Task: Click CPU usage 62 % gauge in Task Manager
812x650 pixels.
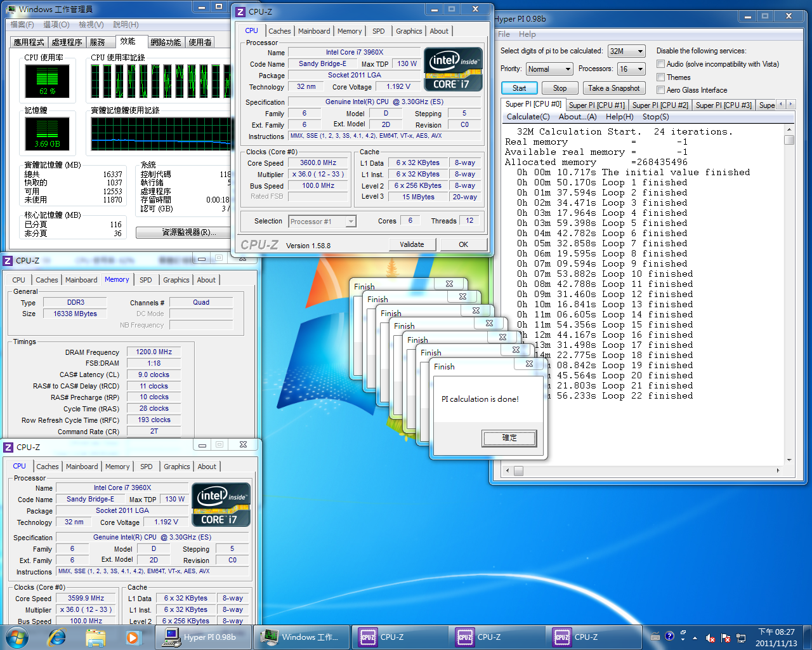Action: click(x=47, y=81)
